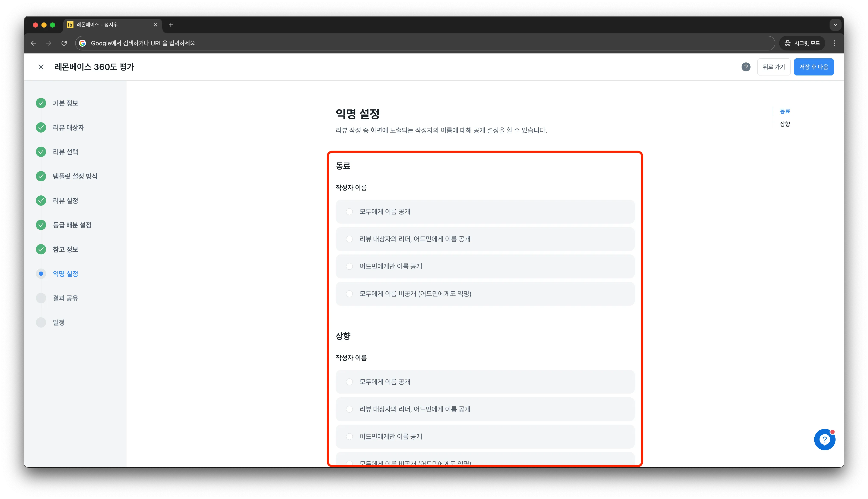
Task: Select 리뷰 대상자의 리더, 어드민에게 이름 공개 under 상향
Action: [x=485, y=409]
